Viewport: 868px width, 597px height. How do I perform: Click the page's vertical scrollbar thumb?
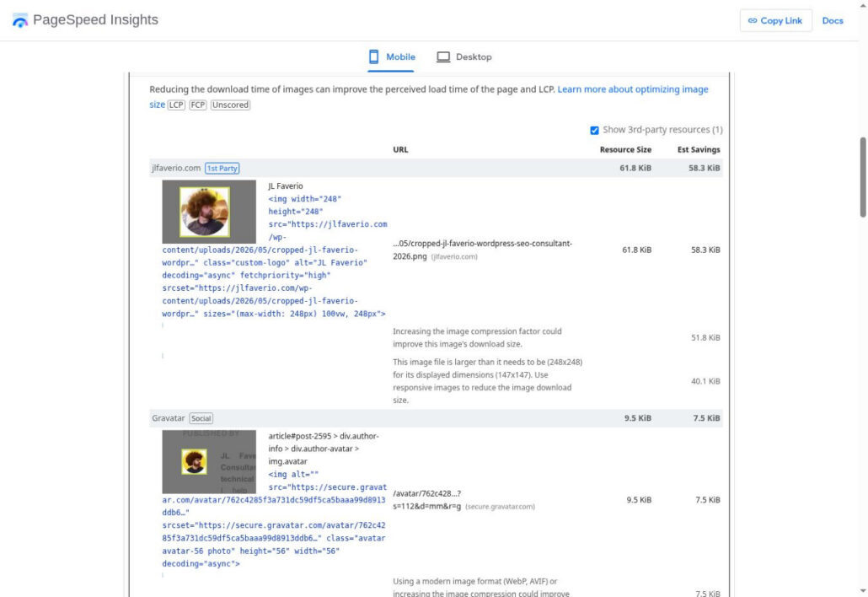[x=863, y=177]
